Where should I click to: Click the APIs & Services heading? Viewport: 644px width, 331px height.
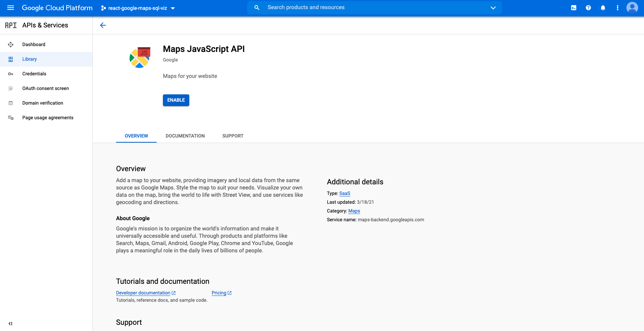[x=45, y=25]
